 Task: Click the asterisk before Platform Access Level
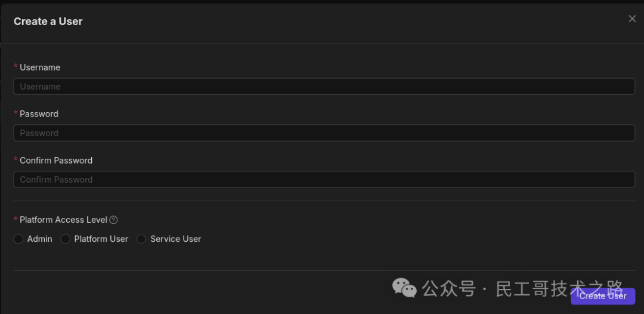(16, 220)
